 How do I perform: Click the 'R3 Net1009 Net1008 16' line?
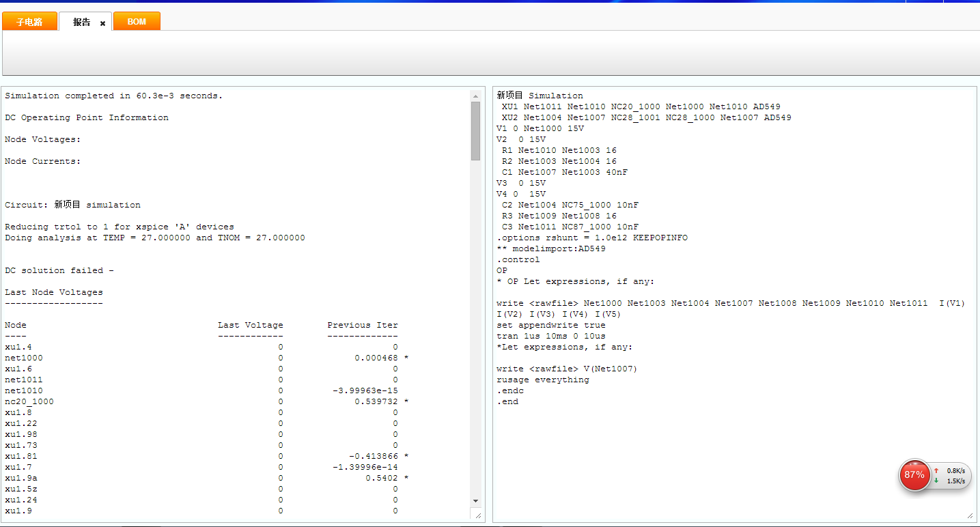click(x=559, y=216)
